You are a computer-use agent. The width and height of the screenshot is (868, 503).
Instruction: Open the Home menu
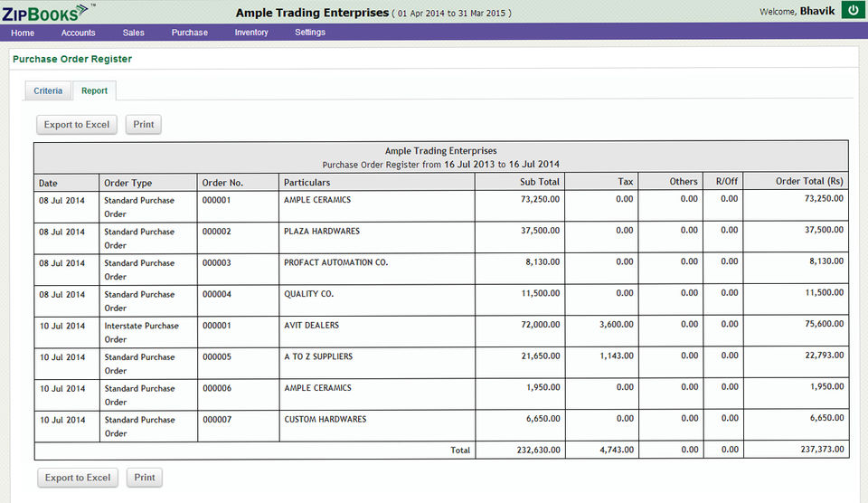pos(23,33)
